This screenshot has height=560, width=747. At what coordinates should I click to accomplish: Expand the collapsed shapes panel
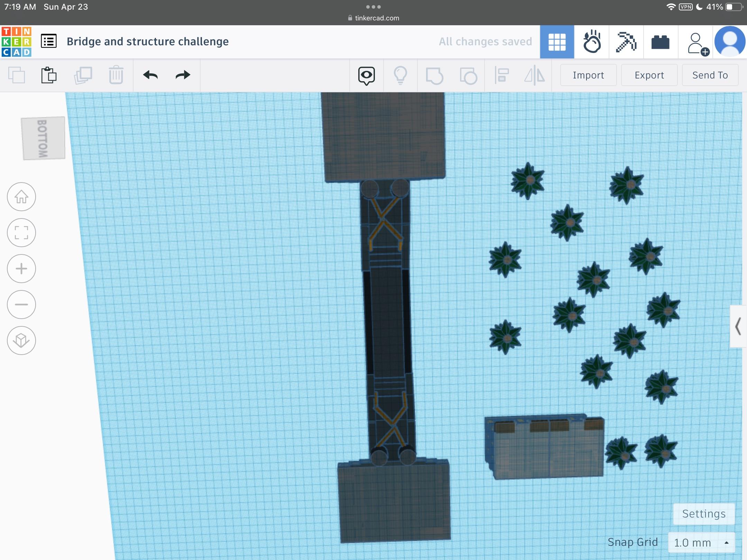pyautogui.click(x=738, y=326)
